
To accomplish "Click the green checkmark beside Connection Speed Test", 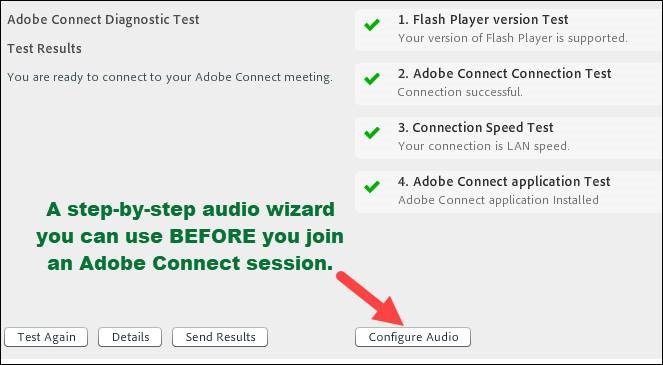I will coord(372,133).
